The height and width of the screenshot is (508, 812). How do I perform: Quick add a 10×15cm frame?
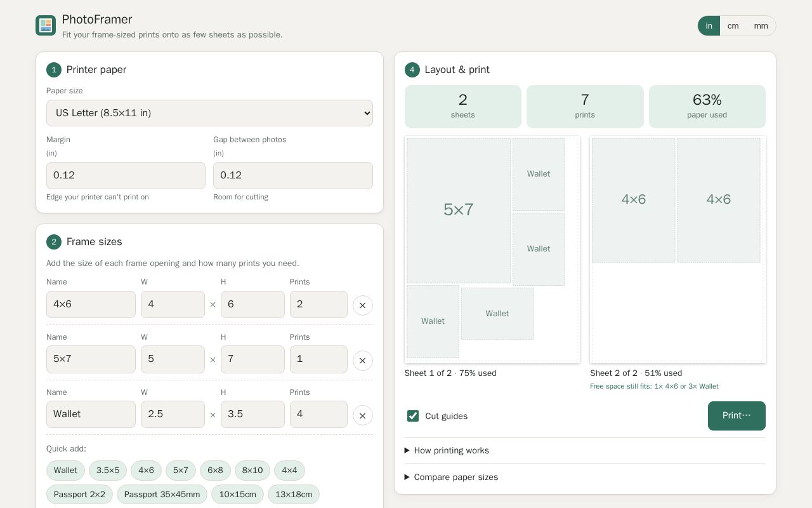[x=237, y=495]
